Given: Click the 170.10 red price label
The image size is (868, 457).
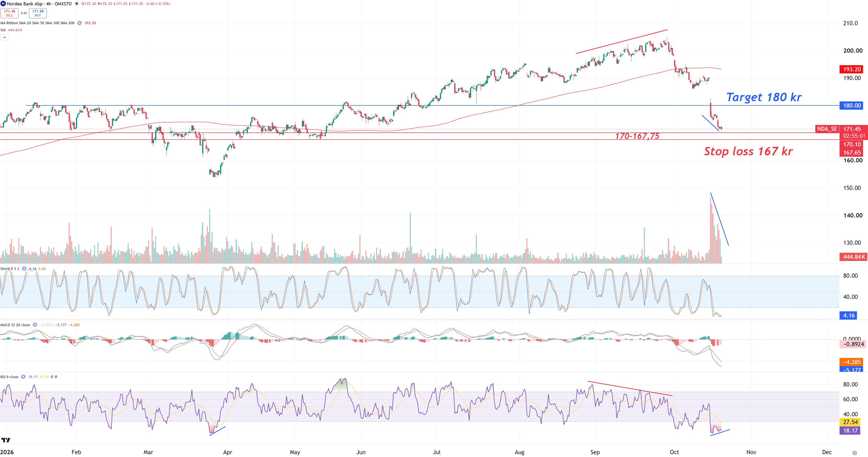Looking at the screenshot, I should [852, 144].
